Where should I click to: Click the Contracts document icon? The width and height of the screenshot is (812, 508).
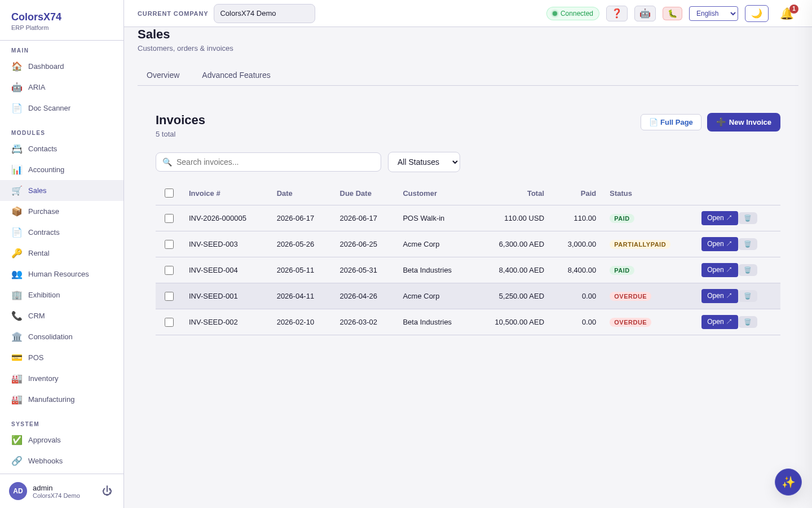[x=17, y=232]
